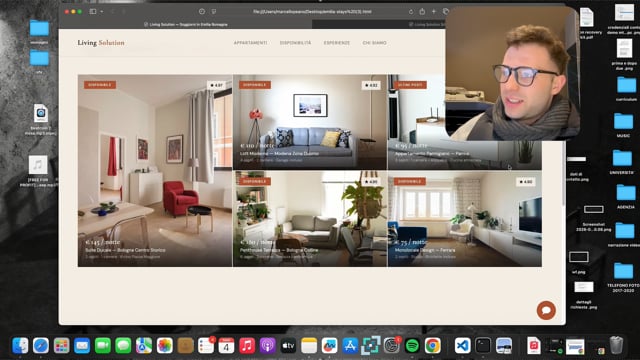The width and height of the screenshot is (640, 360).
Task: Open Messages from the Dock
Action: pos(123,346)
